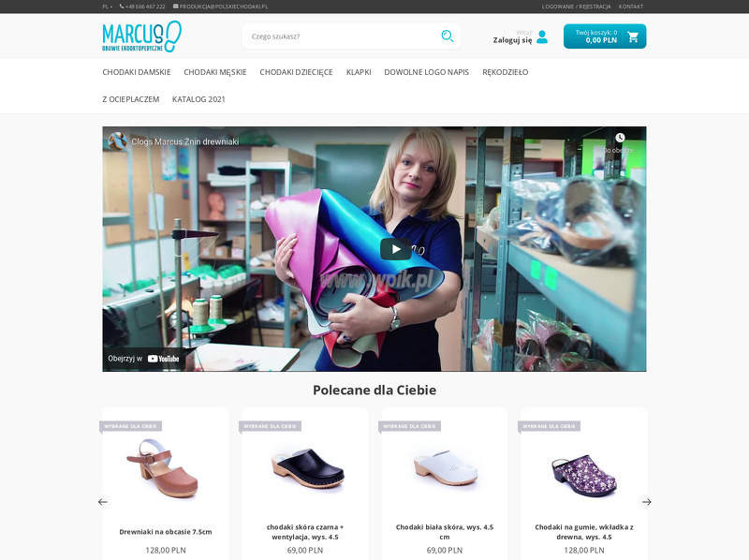Click Logowanie / Rejestracja link
The height and width of the screenshot is (560, 749).
click(576, 7)
